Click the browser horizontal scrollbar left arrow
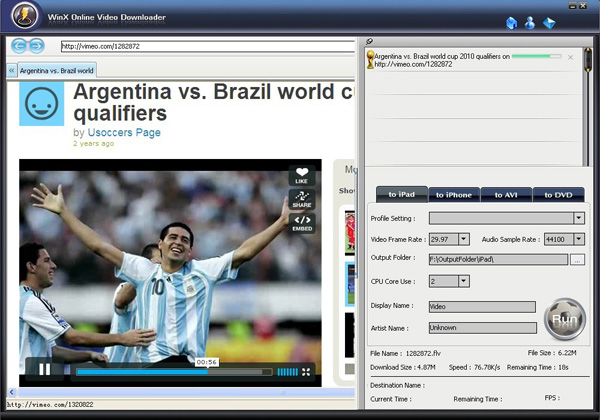The height and width of the screenshot is (420, 600). (11, 392)
